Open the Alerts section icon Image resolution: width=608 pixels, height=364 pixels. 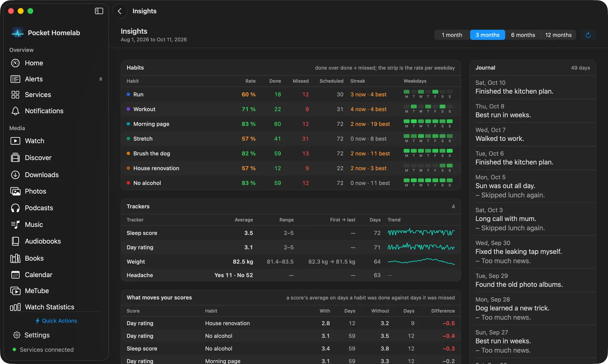tap(16, 79)
